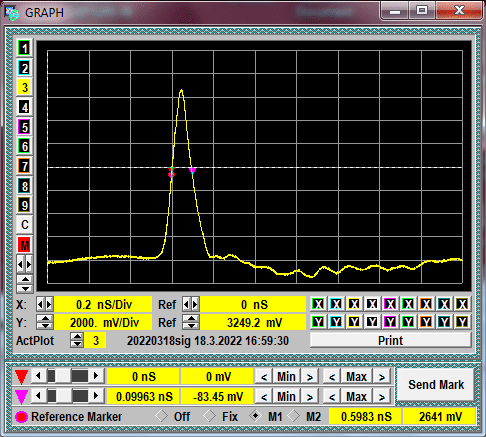Screen dimensions: 486x437
Task: Select orange plot channel 7 button
Action: [x=24, y=166]
